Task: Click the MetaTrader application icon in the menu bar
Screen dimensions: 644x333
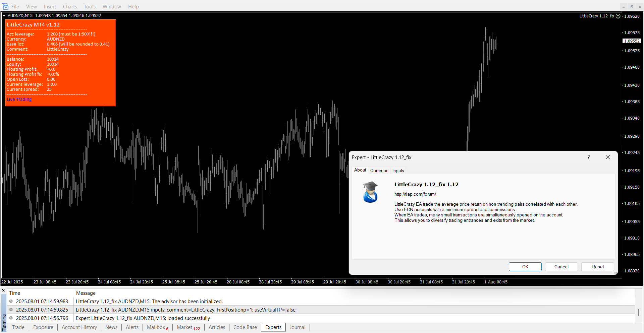Action: (5, 6)
